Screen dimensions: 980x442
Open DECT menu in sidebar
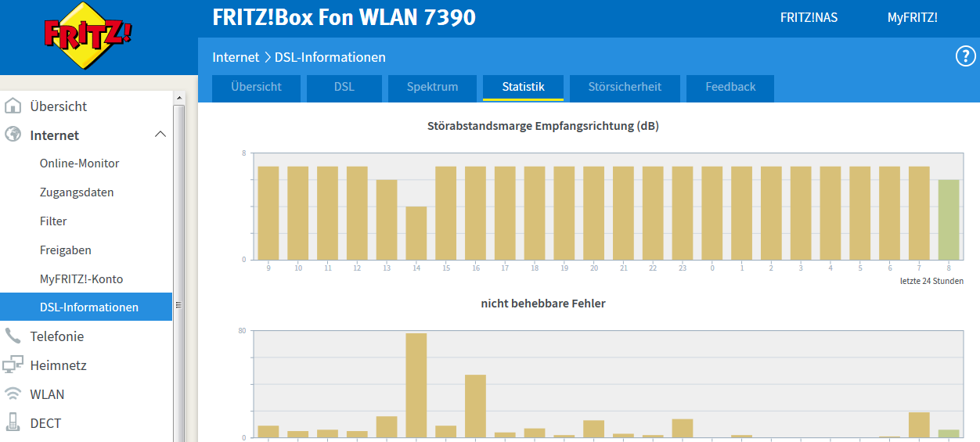tap(45, 423)
